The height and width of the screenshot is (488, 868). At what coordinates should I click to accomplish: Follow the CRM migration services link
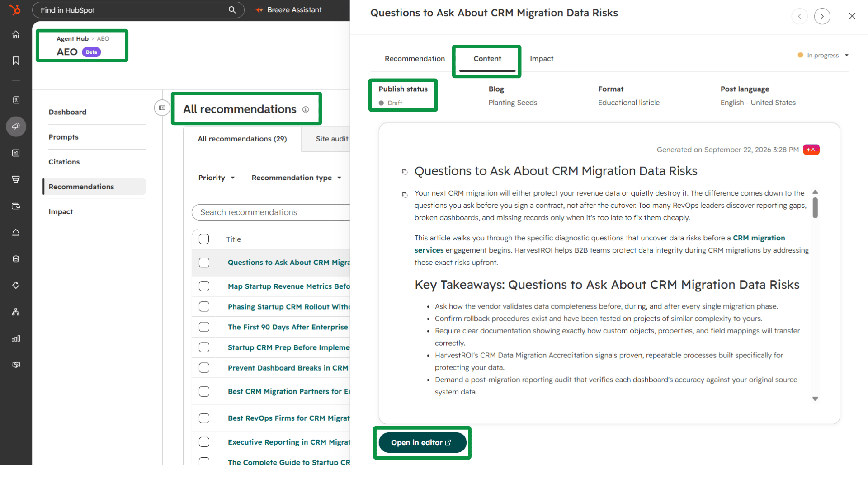[x=759, y=238]
